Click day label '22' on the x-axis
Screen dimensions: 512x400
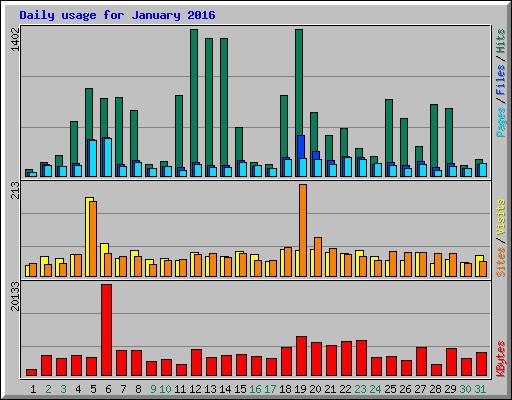pyautogui.click(x=345, y=389)
